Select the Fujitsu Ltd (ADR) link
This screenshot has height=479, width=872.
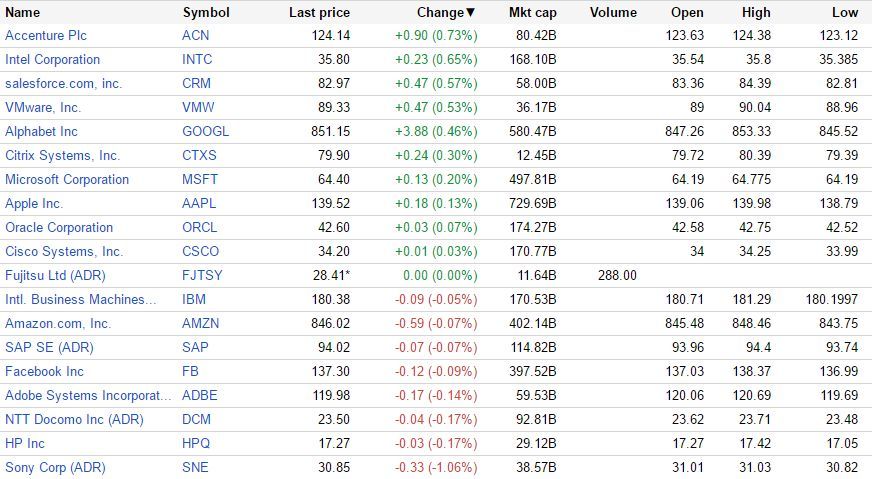pyautogui.click(x=55, y=275)
